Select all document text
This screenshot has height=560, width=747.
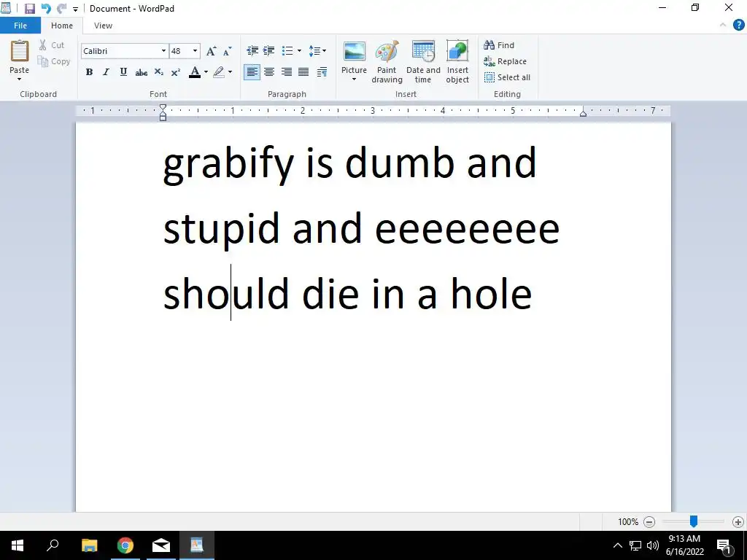507,77
